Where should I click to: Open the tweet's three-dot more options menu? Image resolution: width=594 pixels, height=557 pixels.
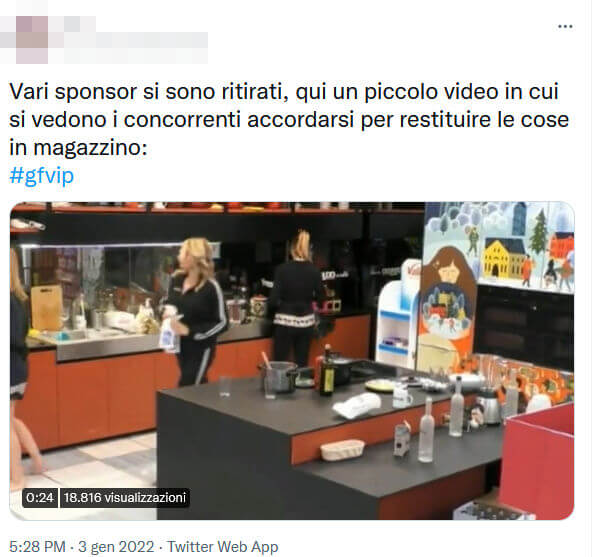565,27
